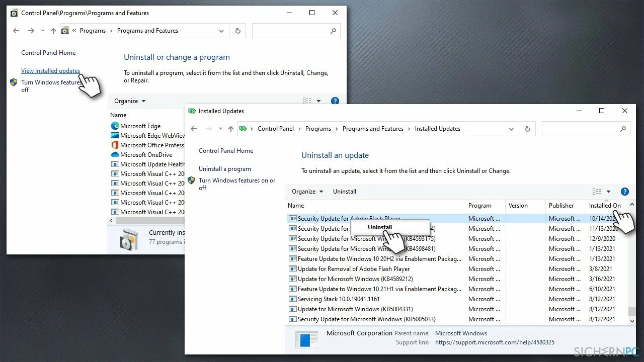Click Control Panel breadcrumb in Installed Updates

pos(276,129)
